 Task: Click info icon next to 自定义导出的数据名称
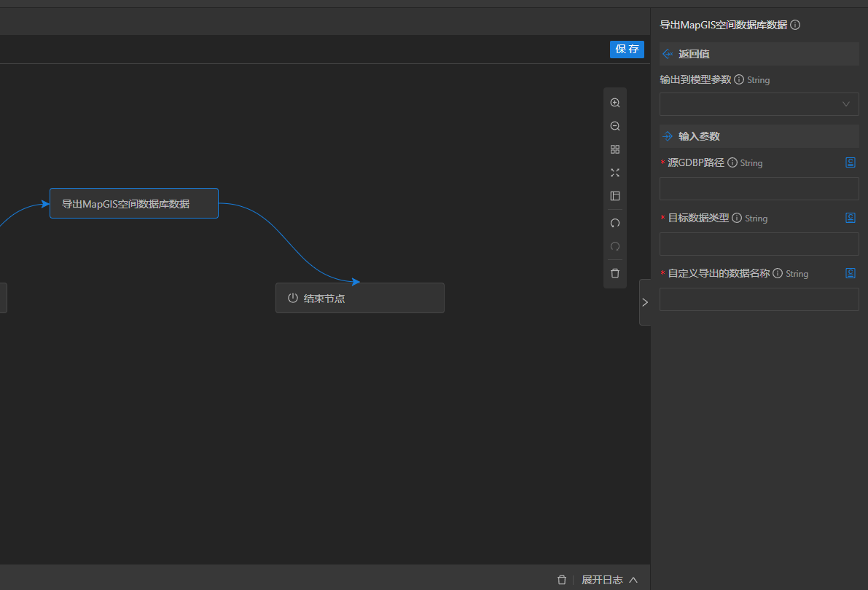coord(778,273)
